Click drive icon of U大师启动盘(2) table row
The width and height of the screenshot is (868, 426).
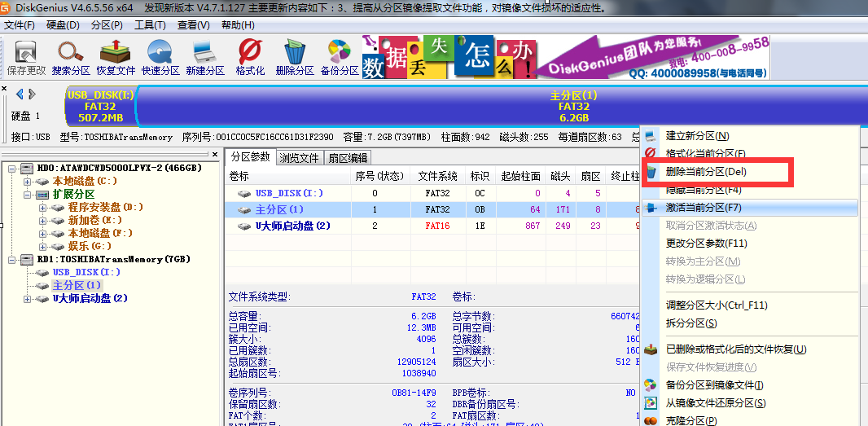point(244,226)
